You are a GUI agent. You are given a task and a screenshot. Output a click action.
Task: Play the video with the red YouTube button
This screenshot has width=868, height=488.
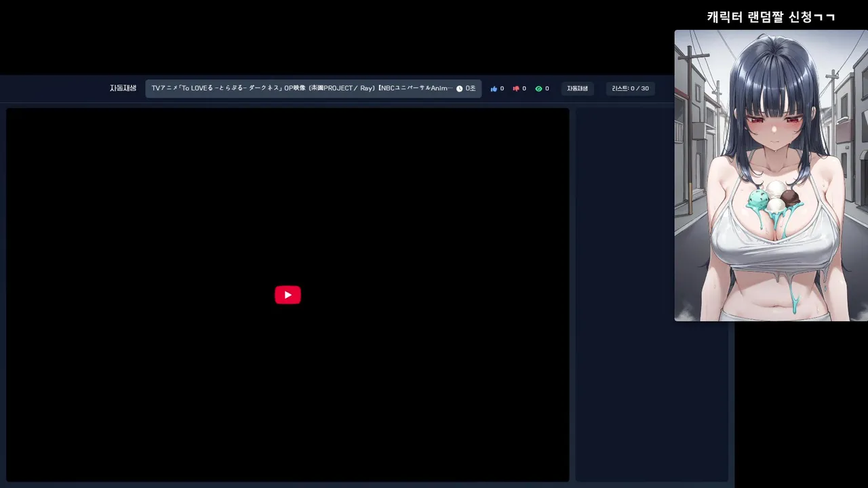[x=288, y=295]
